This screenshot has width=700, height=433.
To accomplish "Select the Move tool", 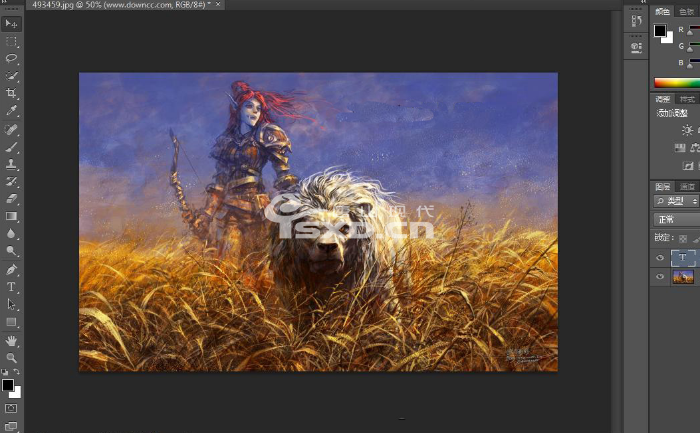I will tap(11, 23).
